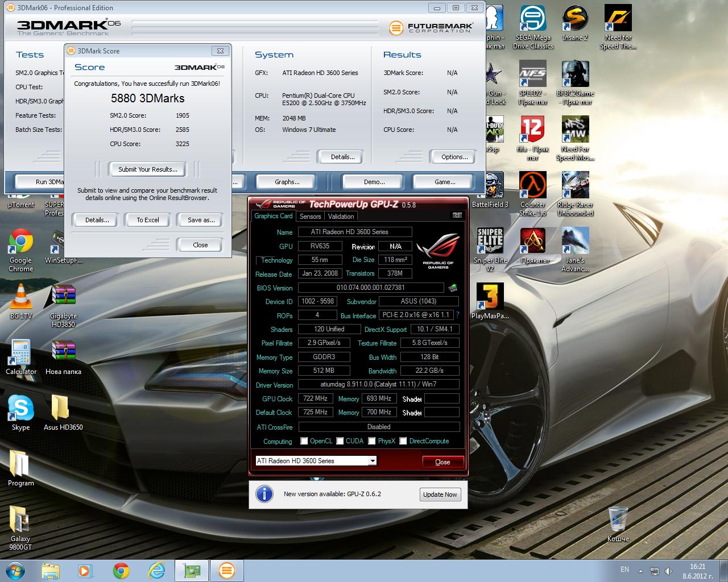Switch to GPU-Z taskbar button
The width and height of the screenshot is (728, 582).
point(192,571)
